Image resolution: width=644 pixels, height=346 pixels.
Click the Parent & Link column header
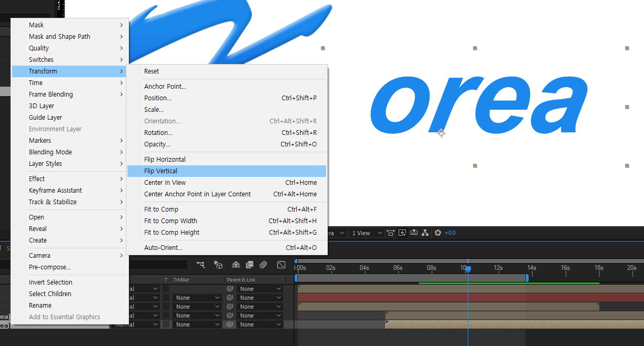[241, 280]
